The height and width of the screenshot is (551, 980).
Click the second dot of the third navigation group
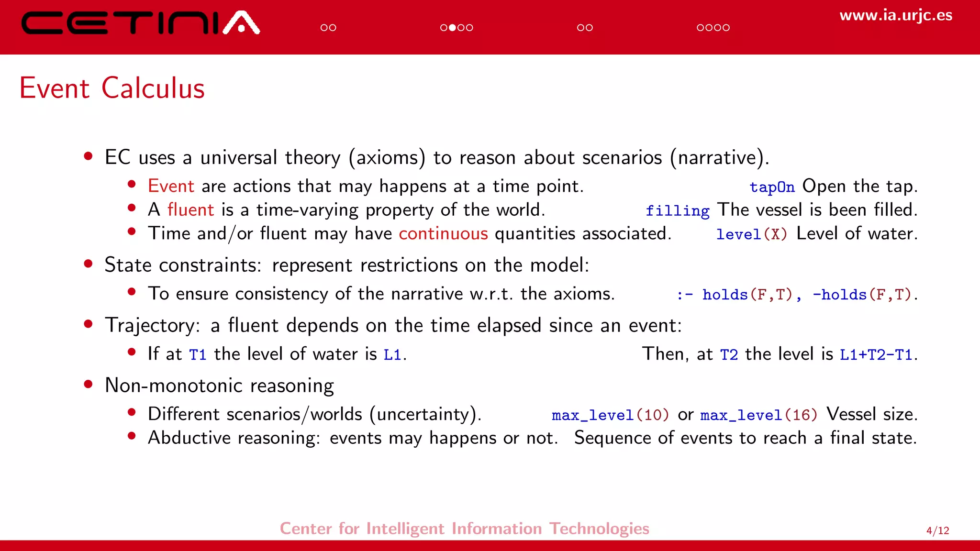click(589, 28)
